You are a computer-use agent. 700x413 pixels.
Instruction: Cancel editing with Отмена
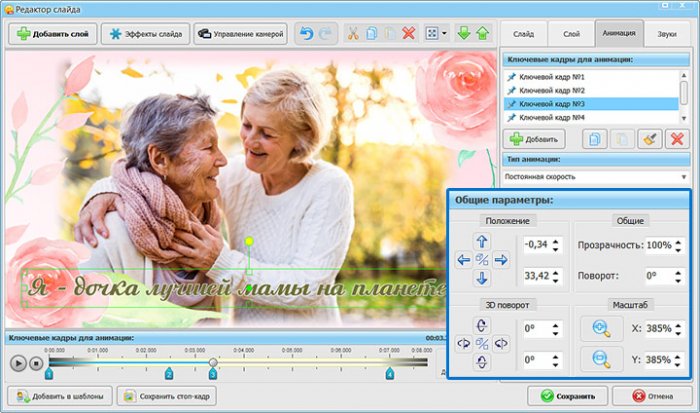652,396
